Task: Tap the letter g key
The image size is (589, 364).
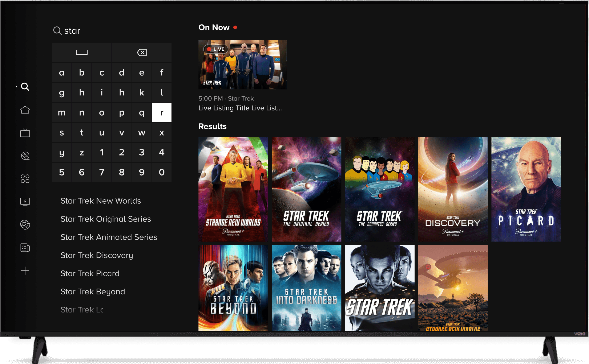Action: tap(62, 92)
